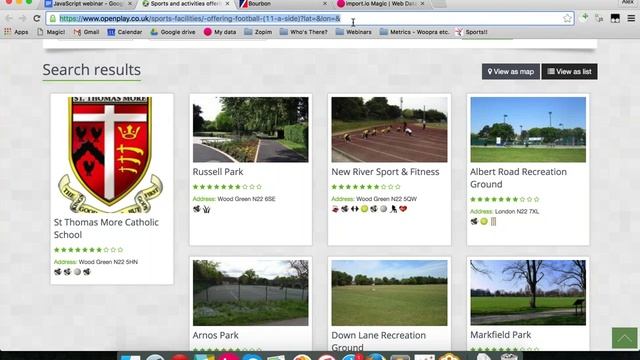Screen dimensions: 640x360
Task: Open the Apps bookmarks shortcut
Action: pyautogui.click(x=16, y=32)
